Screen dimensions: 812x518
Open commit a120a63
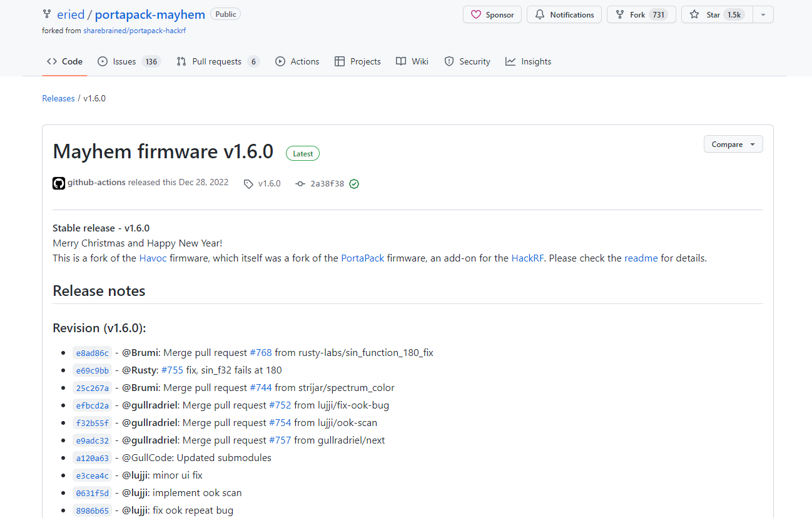tap(92, 458)
